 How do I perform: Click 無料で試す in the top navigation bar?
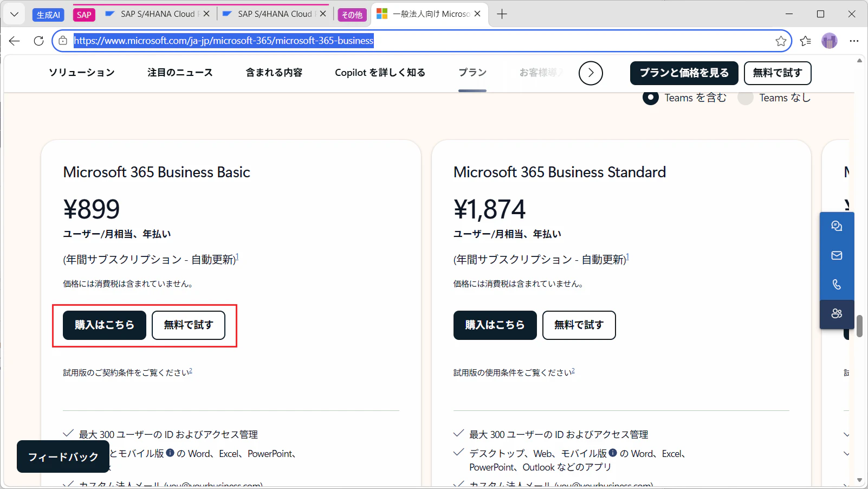tap(778, 73)
